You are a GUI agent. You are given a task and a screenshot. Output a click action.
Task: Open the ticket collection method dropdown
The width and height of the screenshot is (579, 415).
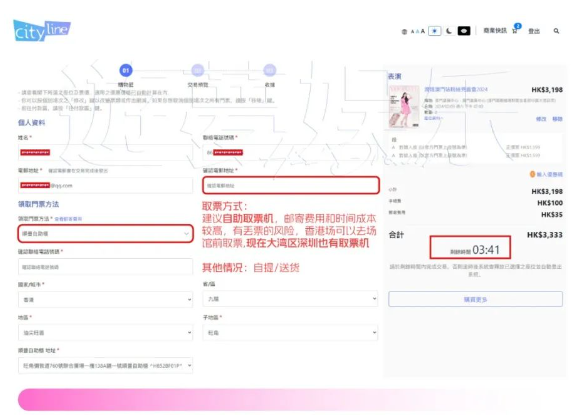[106, 234]
